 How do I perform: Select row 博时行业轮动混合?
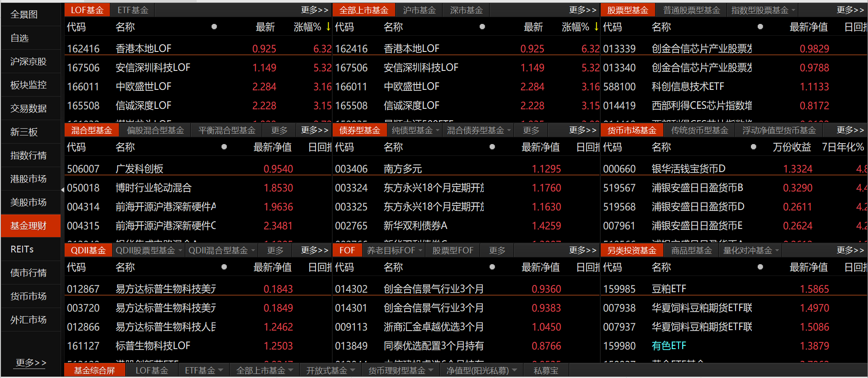coord(198,187)
